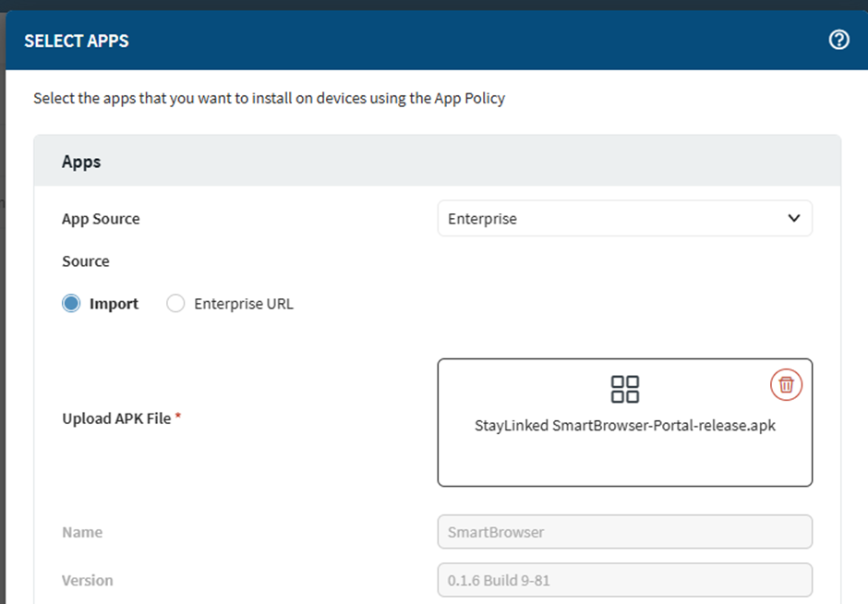Click the App Source label
Viewport: 868px width, 604px height.
tap(101, 219)
